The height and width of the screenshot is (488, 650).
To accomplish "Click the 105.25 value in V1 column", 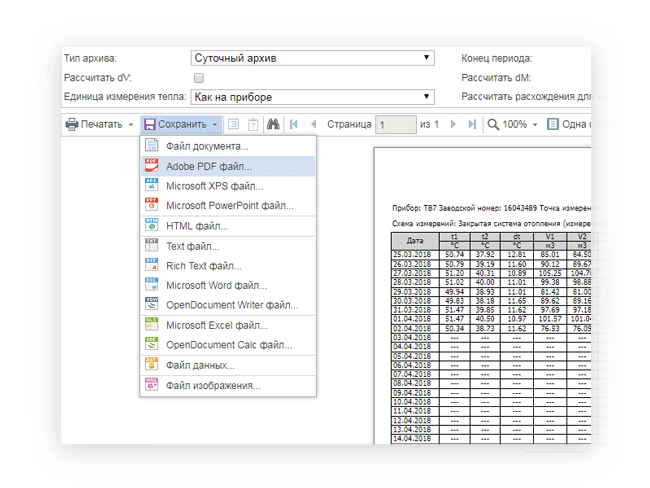I will 550,273.
